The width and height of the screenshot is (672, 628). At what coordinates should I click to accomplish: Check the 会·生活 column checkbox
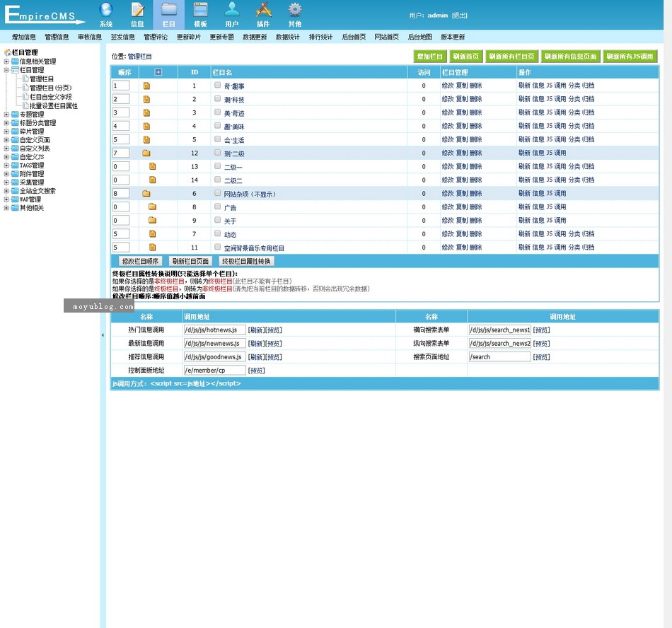point(218,139)
